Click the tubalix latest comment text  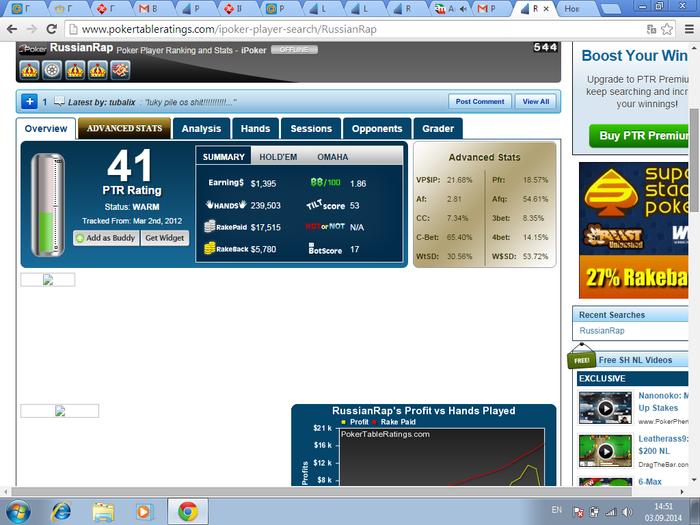(151, 102)
